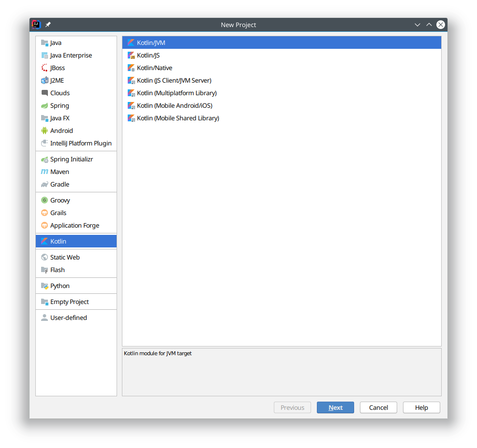Click the Flash folder icon
This screenshot has height=448, width=477.
[45, 270]
